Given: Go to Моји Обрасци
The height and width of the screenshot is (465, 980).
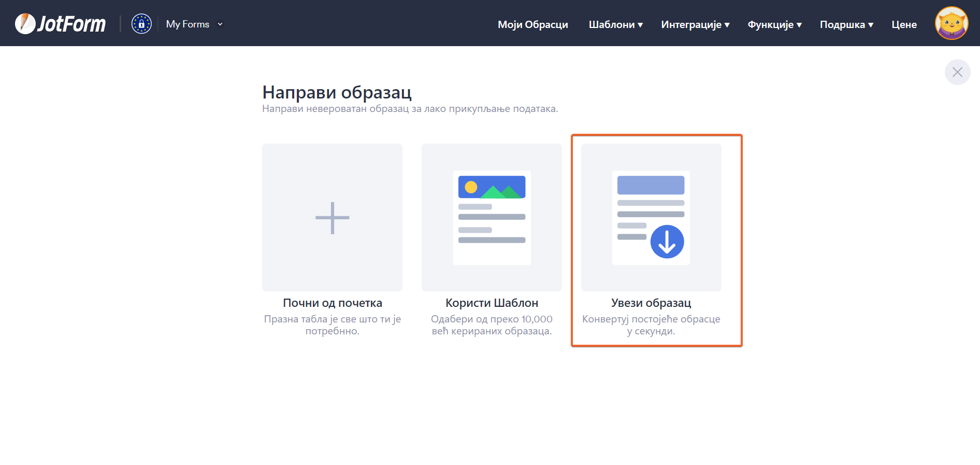Looking at the screenshot, I should click(532, 24).
